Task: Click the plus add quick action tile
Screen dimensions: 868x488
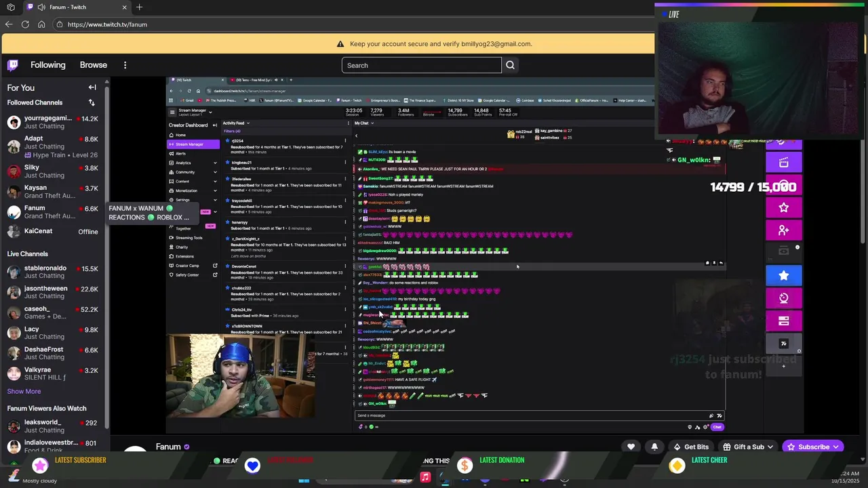Action: point(784,367)
